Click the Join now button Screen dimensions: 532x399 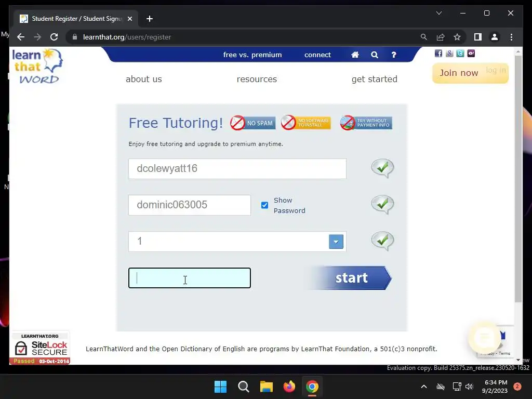459,73
